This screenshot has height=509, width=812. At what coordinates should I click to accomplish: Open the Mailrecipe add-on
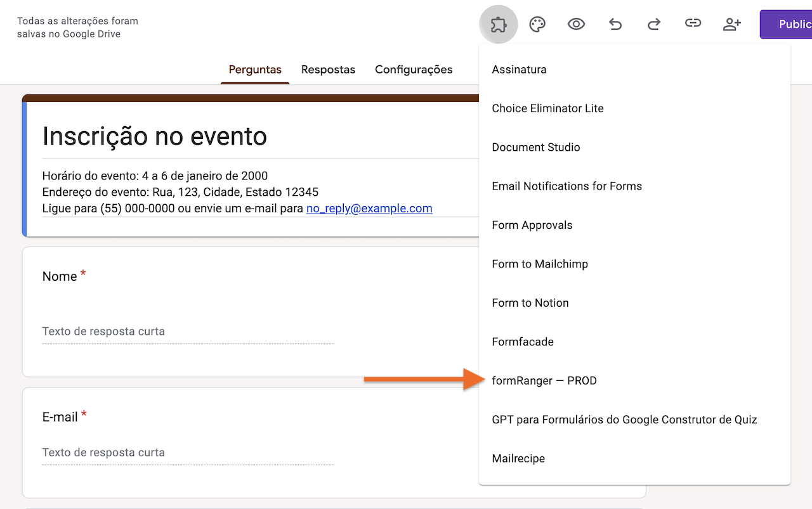pos(518,458)
